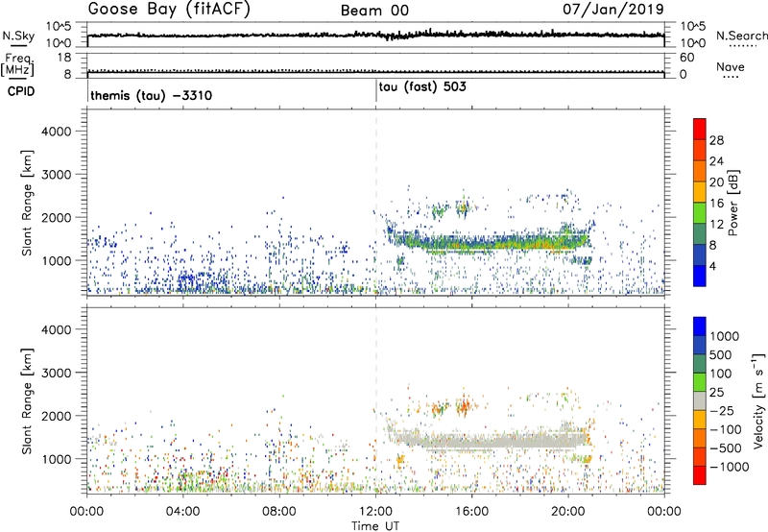Click the '-1000' velocity color bar value
This screenshot has height=532, width=768.
pyautogui.click(x=730, y=467)
